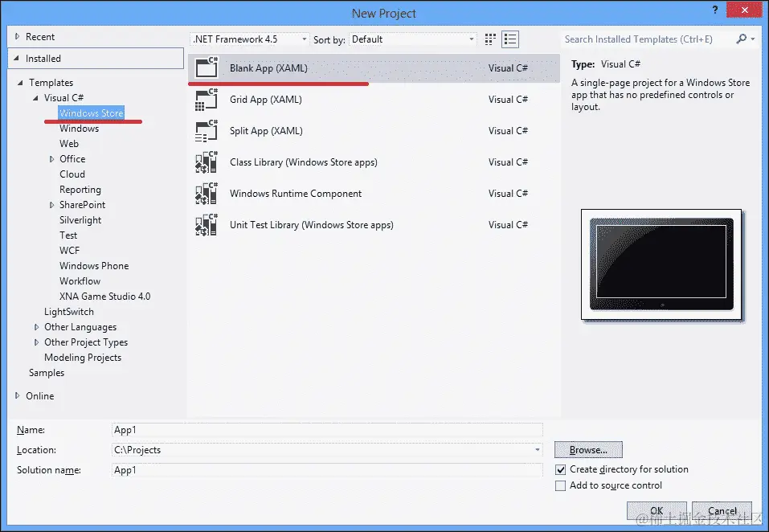Image resolution: width=769 pixels, height=532 pixels.
Task: Select the Windows category
Action: pos(79,129)
